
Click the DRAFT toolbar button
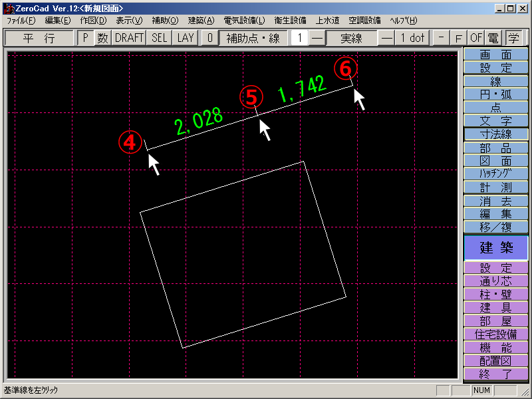pos(129,38)
